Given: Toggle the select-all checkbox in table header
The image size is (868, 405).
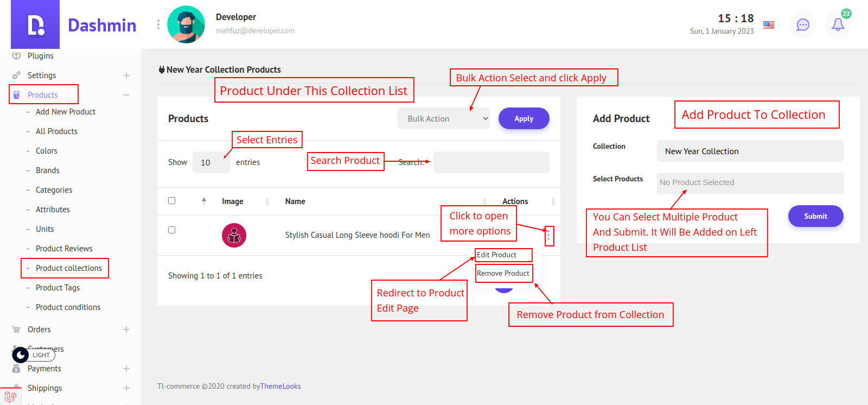Looking at the screenshot, I should pyautogui.click(x=172, y=201).
